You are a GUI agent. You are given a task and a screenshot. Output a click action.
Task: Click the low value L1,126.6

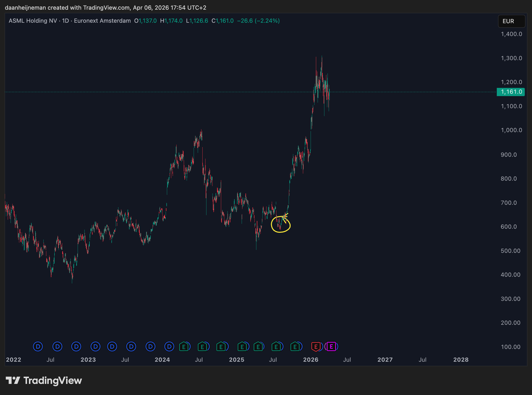click(x=197, y=21)
